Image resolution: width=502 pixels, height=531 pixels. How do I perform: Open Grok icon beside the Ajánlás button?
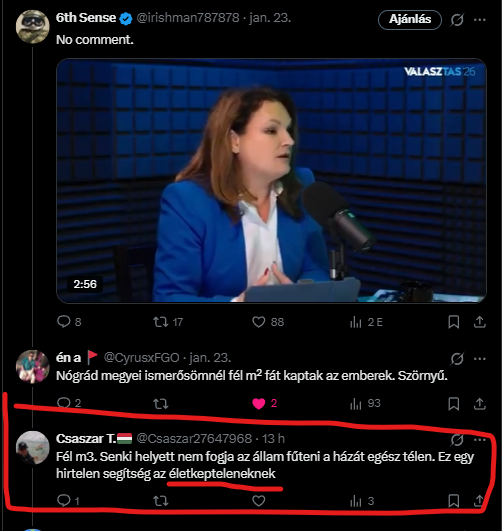pyautogui.click(x=457, y=20)
